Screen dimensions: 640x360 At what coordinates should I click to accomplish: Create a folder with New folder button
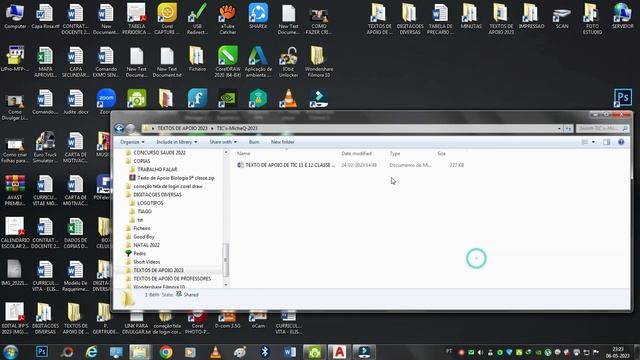click(282, 142)
